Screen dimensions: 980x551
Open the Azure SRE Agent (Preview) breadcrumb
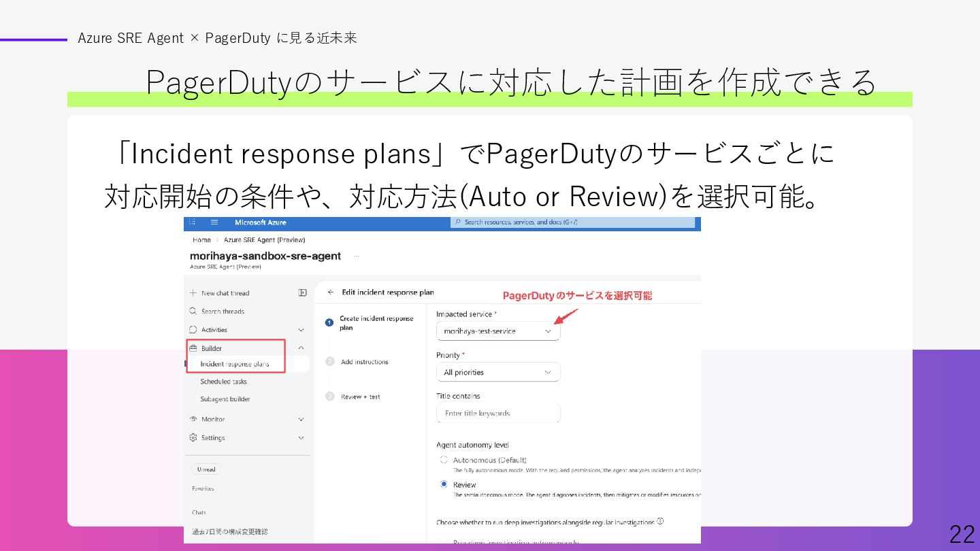pyautogui.click(x=264, y=240)
